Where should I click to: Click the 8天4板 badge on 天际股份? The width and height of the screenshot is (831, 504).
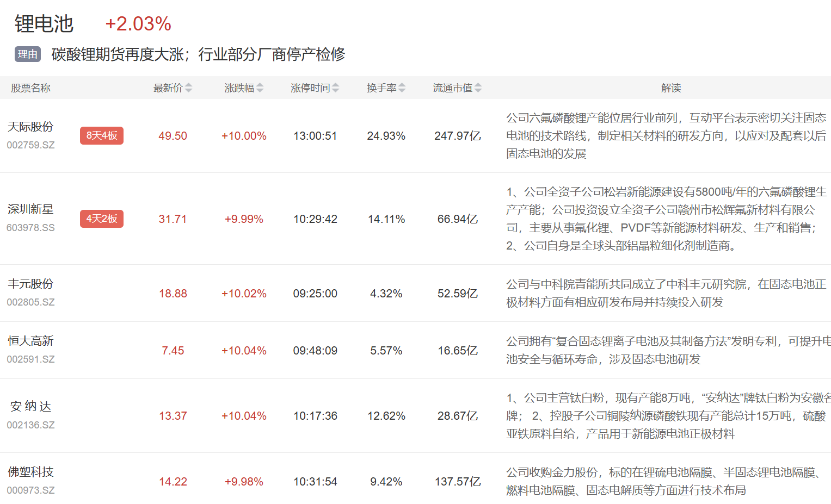[x=102, y=135]
